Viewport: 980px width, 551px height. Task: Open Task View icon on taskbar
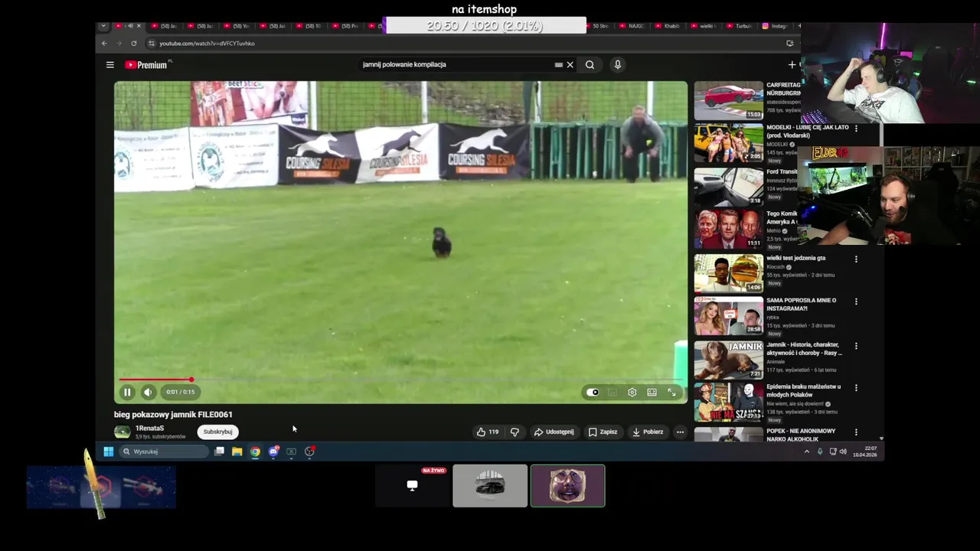pos(219,452)
